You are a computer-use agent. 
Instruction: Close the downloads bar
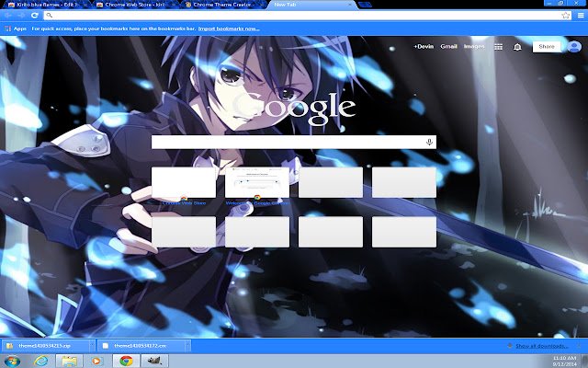(580, 346)
